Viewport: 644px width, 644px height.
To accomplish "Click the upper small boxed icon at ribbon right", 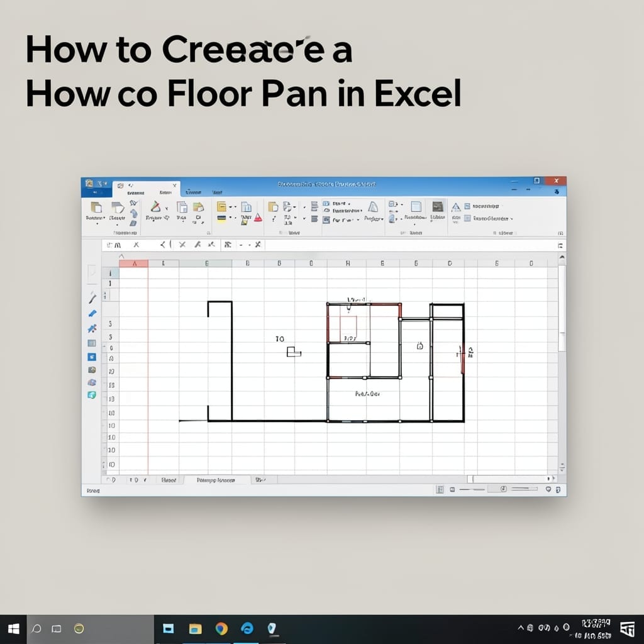I will [467, 206].
